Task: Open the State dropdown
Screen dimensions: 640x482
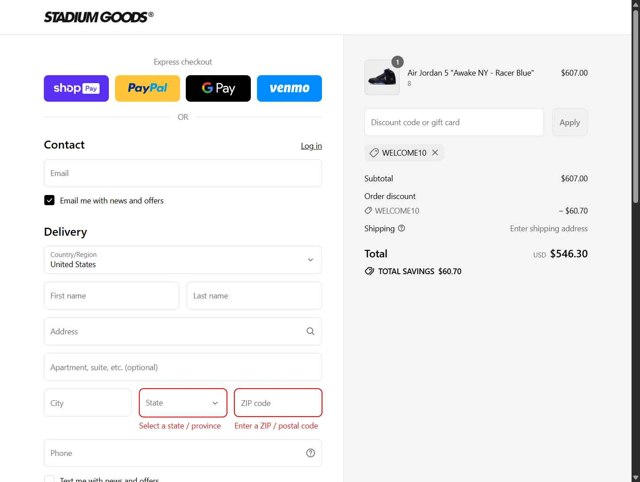Action: click(183, 403)
